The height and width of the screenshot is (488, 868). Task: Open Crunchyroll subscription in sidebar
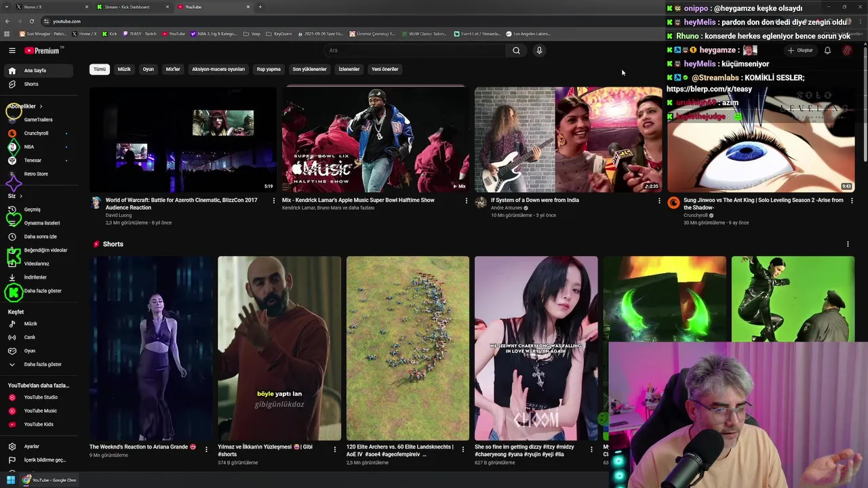[40, 133]
